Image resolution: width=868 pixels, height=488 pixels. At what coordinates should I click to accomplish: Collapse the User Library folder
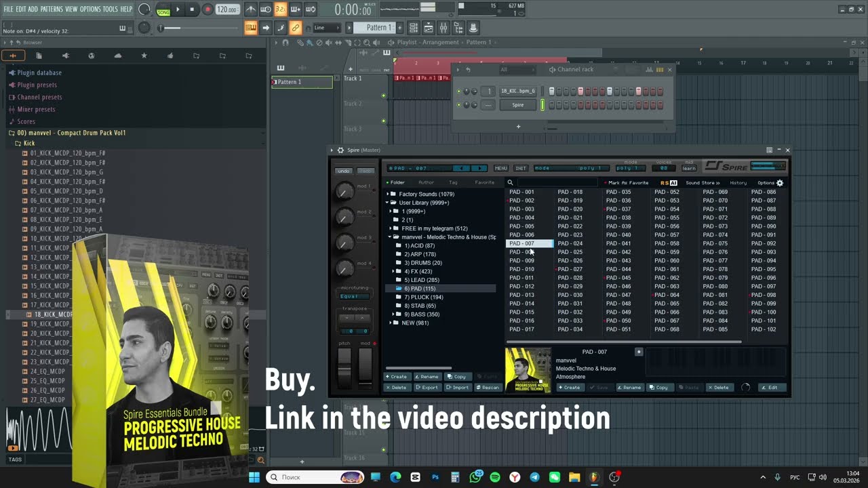click(389, 203)
